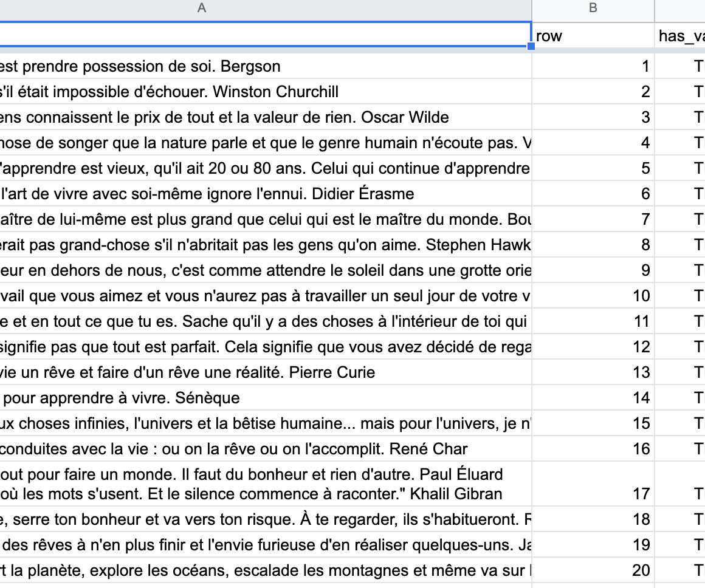705x588 pixels.
Task: Click the "row" header cell
Action: point(593,36)
